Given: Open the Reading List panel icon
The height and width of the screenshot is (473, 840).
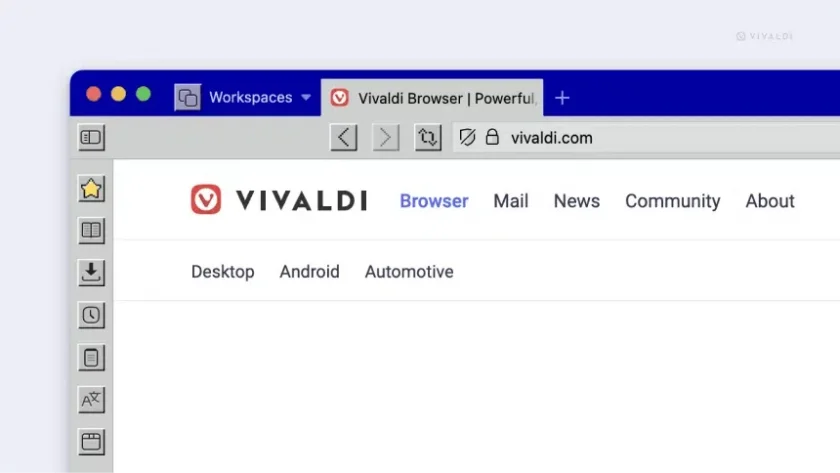Looking at the screenshot, I should click(91, 231).
